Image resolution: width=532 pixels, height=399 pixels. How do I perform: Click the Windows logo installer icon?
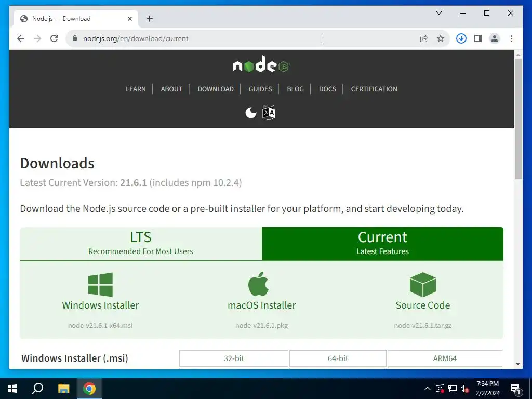pos(100,284)
